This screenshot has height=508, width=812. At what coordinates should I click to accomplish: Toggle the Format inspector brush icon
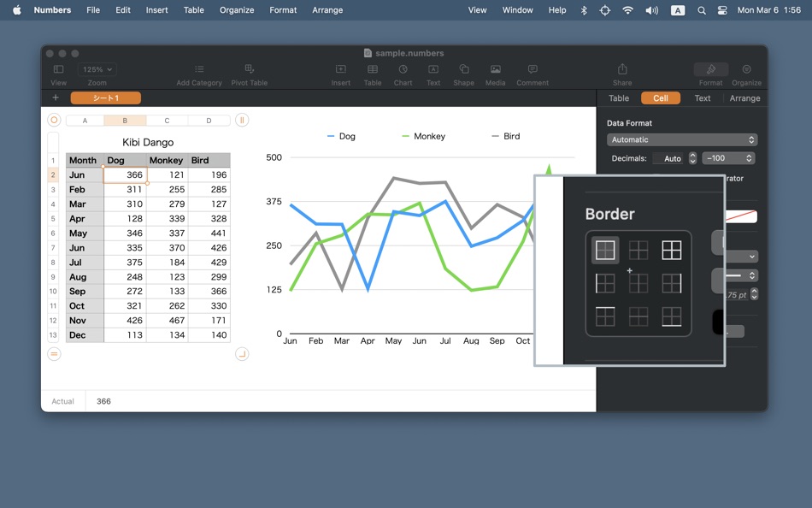pyautogui.click(x=711, y=69)
